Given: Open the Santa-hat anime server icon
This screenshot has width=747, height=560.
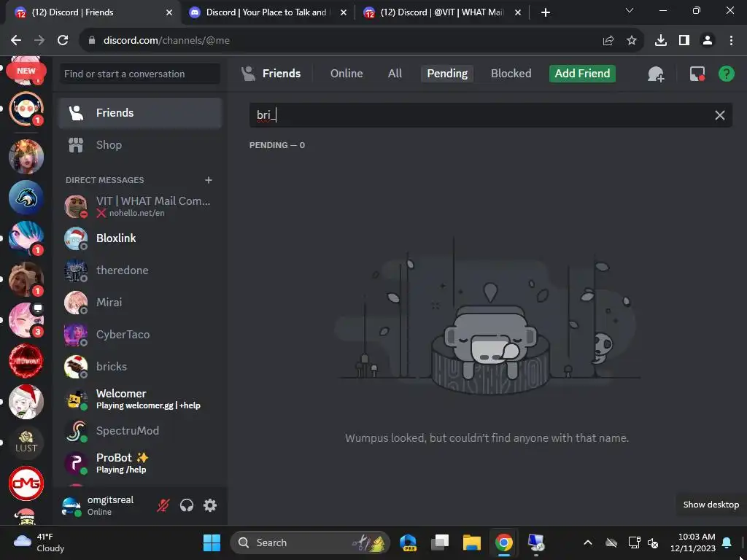Looking at the screenshot, I should [x=26, y=402].
